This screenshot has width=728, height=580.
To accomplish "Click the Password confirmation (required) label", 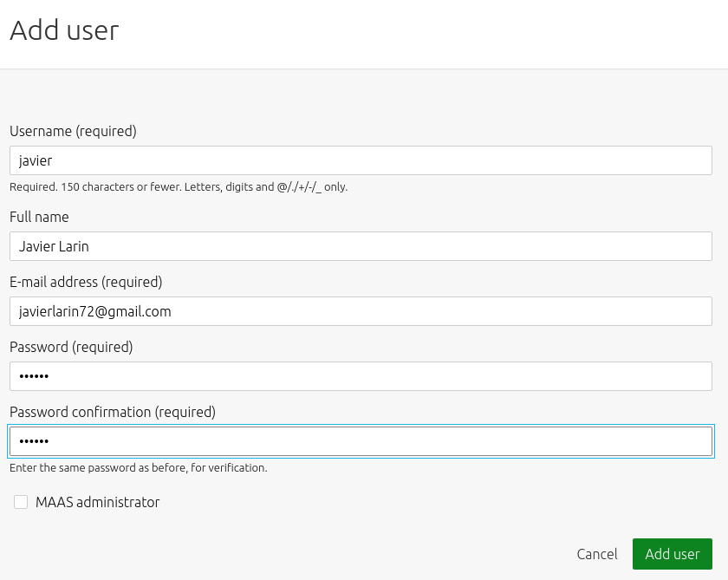I will 113,412.
